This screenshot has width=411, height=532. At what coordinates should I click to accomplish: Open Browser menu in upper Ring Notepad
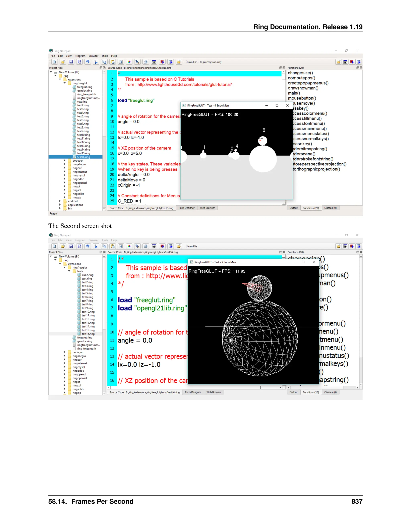click(94, 56)
